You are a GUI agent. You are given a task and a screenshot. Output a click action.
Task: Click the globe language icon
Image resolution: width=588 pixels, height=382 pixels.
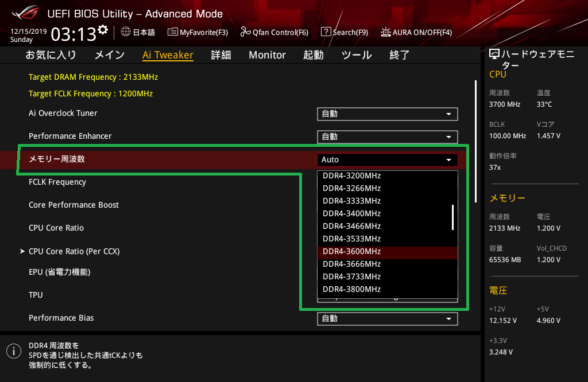(x=126, y=32)
